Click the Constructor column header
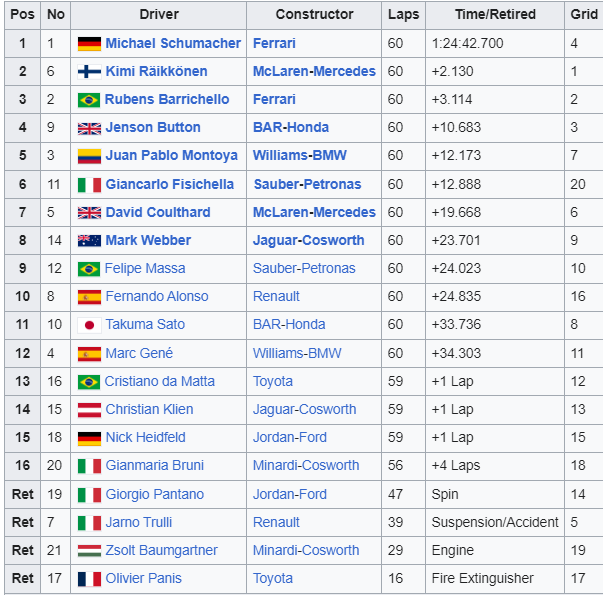The height and width of the screenshot is (595, 603). 314,15
